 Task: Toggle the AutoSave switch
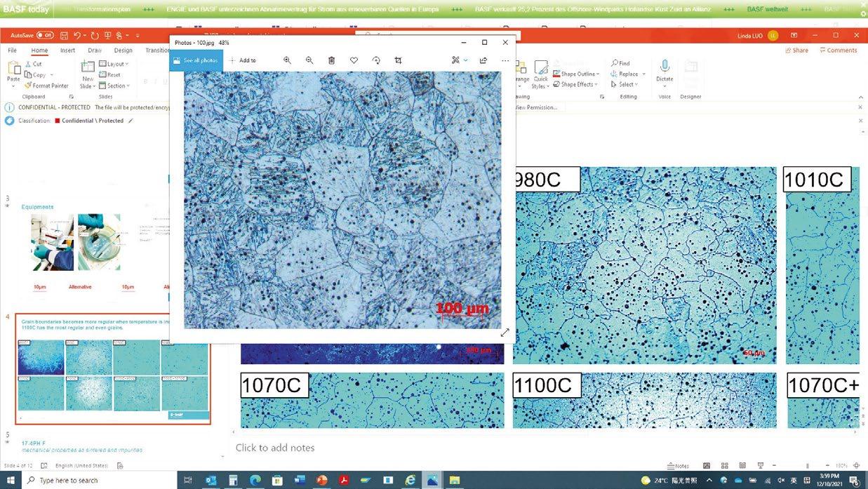point(45,35)
